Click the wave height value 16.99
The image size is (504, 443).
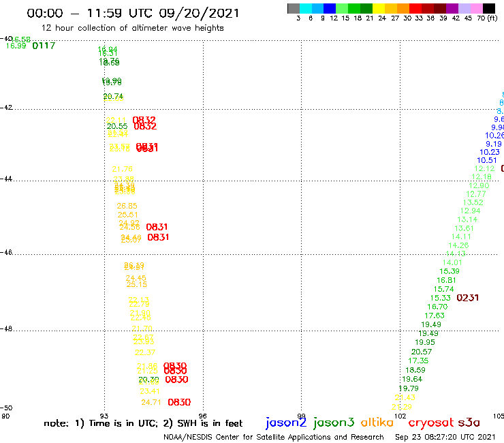[x=16, y=46]
